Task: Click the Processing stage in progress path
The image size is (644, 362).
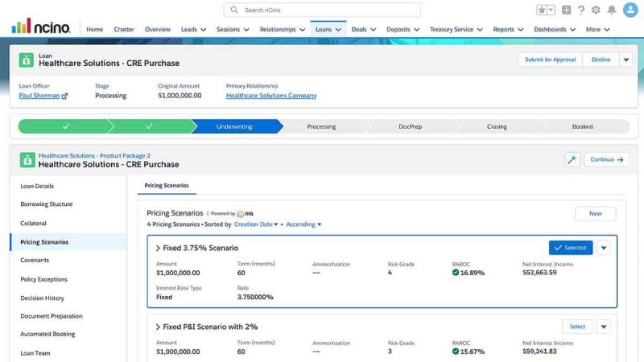Action: [x=321, y=126]
